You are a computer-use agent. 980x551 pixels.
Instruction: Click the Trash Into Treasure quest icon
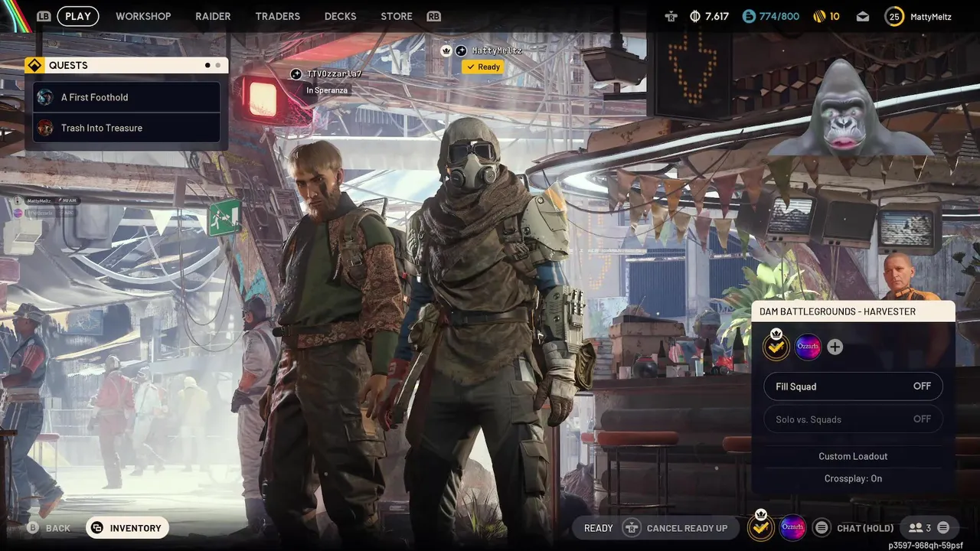pyautogui.click(x=46, y=128)
